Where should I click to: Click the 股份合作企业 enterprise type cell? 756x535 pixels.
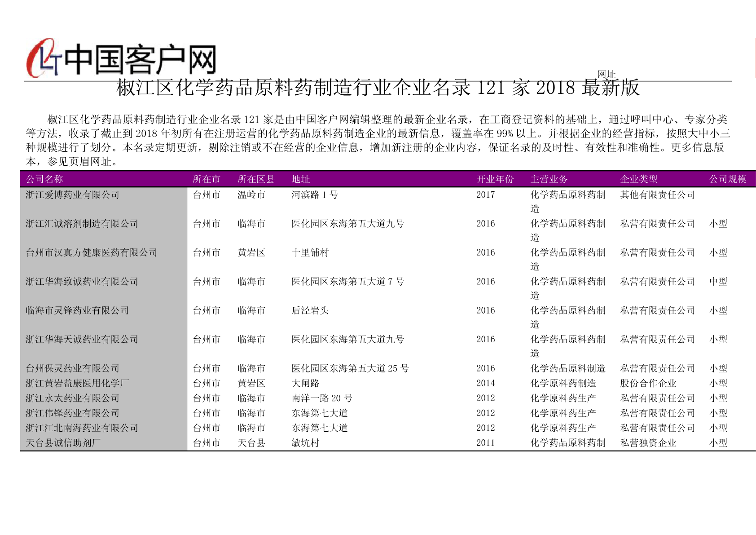648,383
